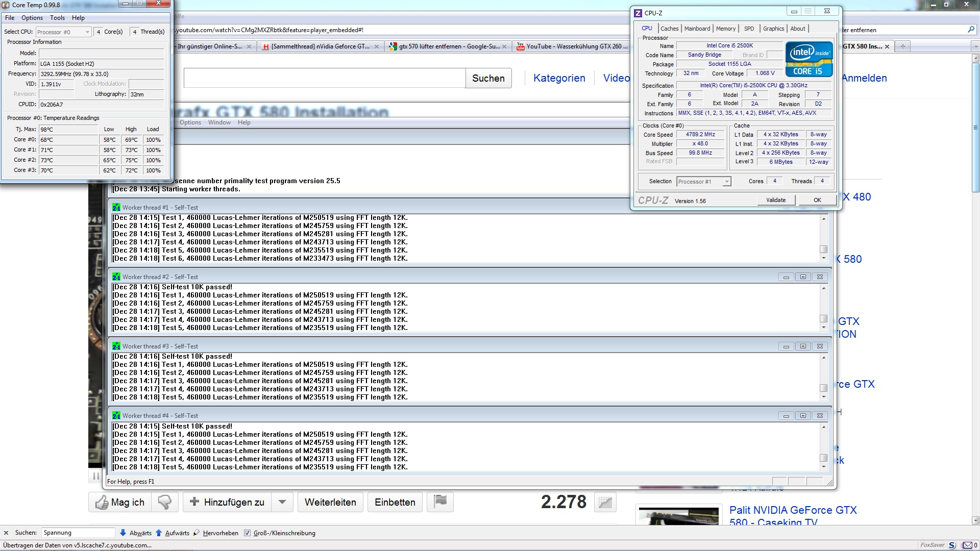The width and height of the screenshot is (980, 551).
Task: Toggle Groß-/Kleinschreibung checkbox
Action: (x=248, y=533)
